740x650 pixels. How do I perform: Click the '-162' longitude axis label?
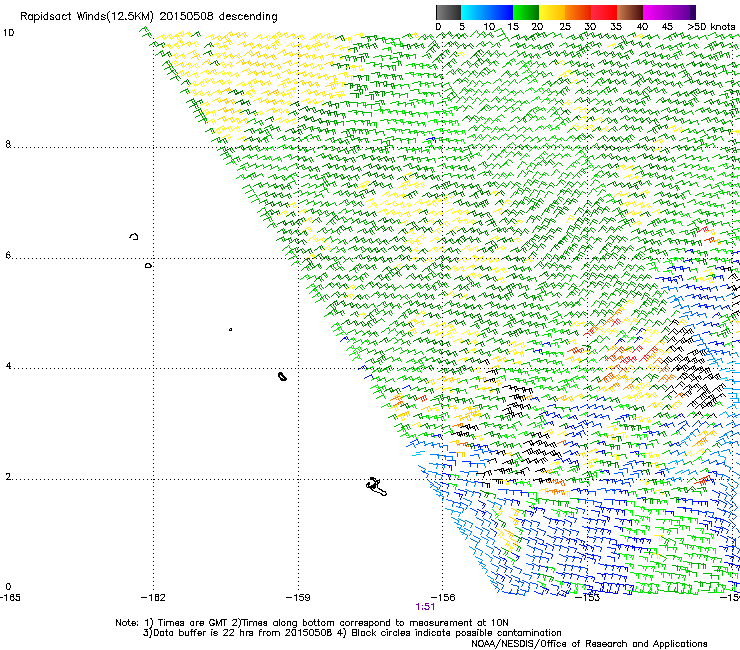click(x=153, y=598)
